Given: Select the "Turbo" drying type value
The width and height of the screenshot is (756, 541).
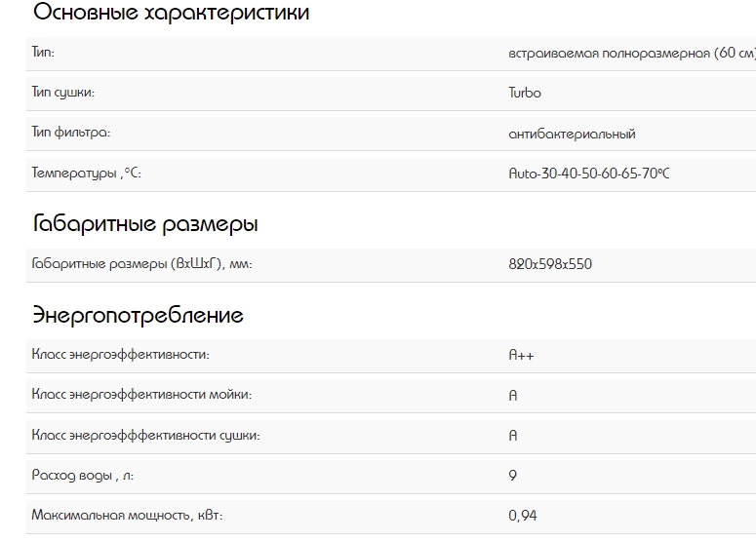Looking at the screenshot, I should pyautogui.click(x=525, y=93).
